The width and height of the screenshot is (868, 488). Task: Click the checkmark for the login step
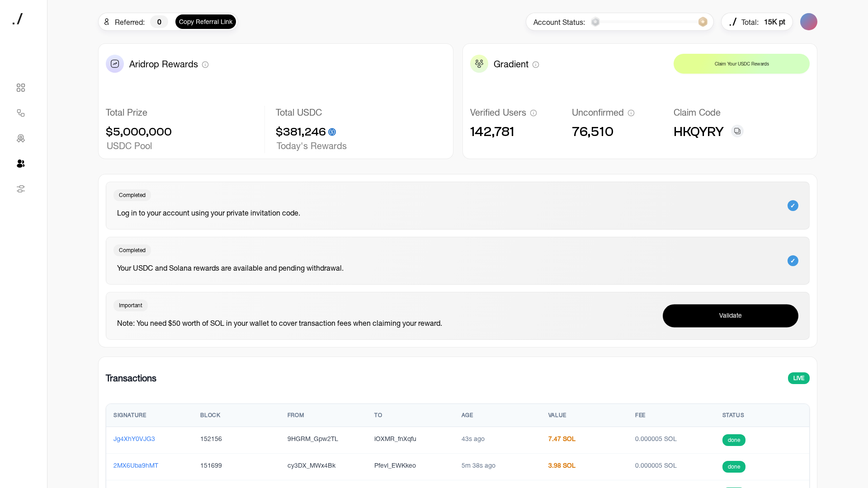point(793,206)
